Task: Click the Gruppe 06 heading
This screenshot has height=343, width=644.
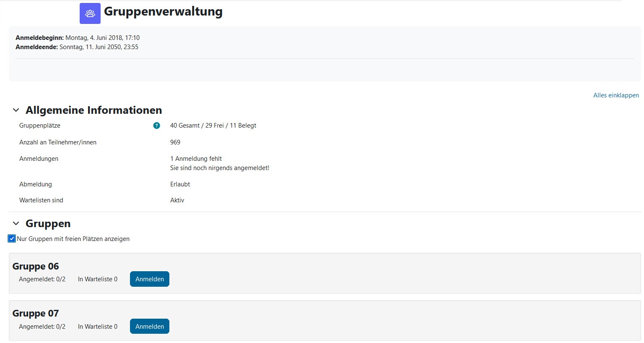Action: tap(36, 266)
